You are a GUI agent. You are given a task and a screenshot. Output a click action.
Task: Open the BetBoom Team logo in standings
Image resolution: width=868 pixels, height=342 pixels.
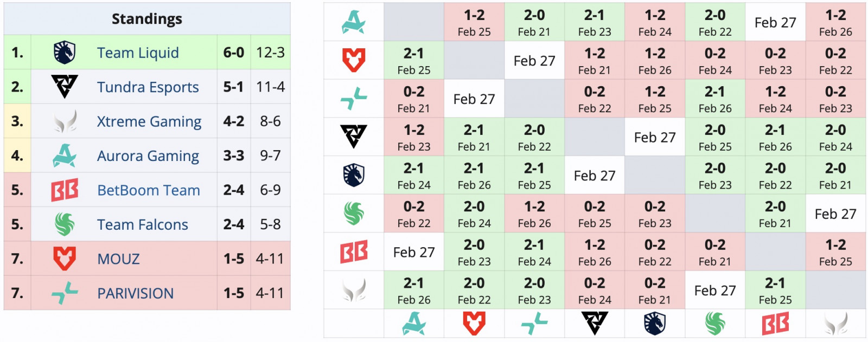click(x=65, y=190)
